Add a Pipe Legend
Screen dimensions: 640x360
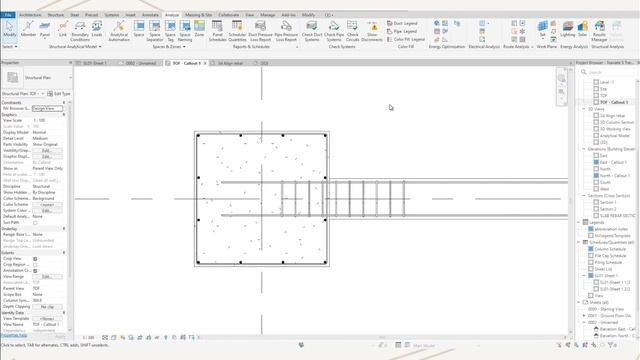(402, 31)
